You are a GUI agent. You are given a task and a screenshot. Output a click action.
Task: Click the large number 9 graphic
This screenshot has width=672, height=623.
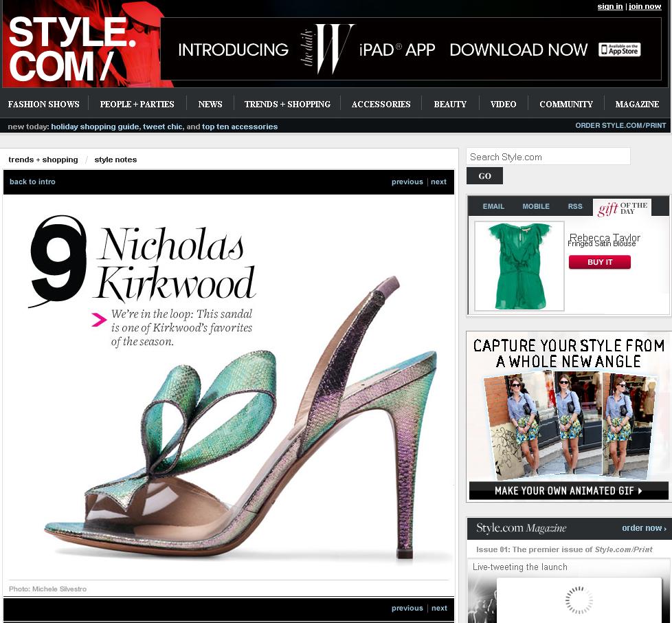pyautogui.click(x=60, y=260)
